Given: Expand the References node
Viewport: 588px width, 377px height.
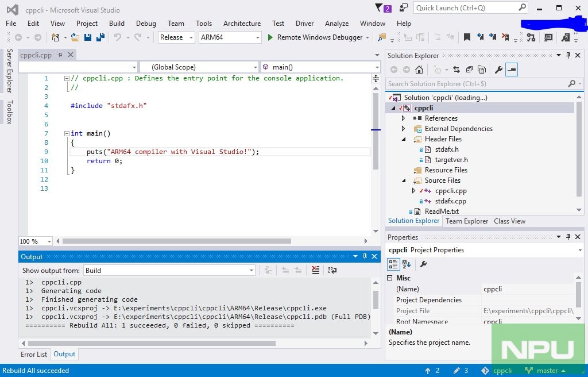Looking at the screenshot, I should [x=404, y=118].
